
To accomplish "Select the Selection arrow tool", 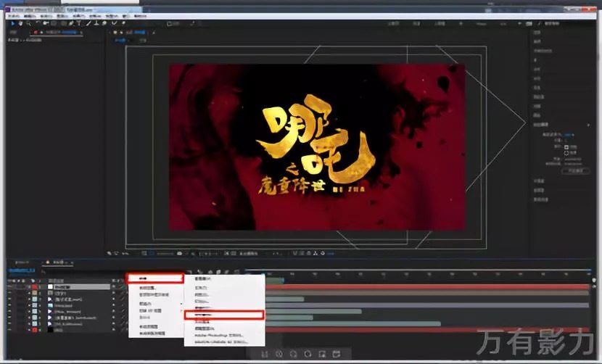I will point(13,24).
